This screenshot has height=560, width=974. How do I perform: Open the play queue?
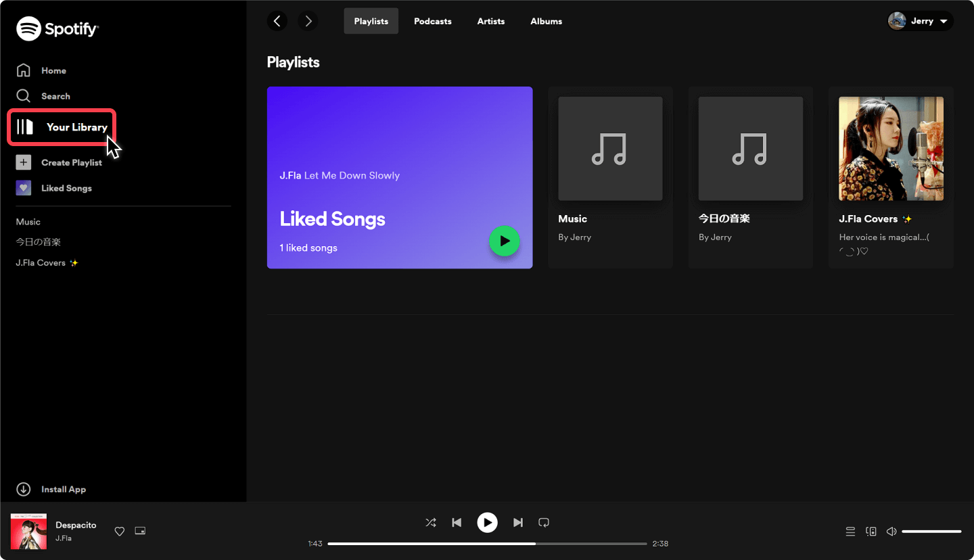point(850,532)
